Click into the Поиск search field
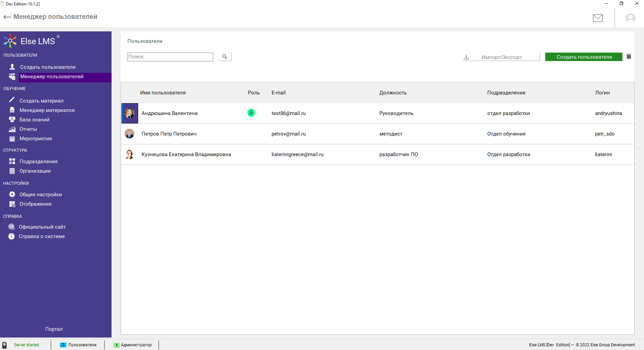The image size is (644, 350). click(170, 57)
